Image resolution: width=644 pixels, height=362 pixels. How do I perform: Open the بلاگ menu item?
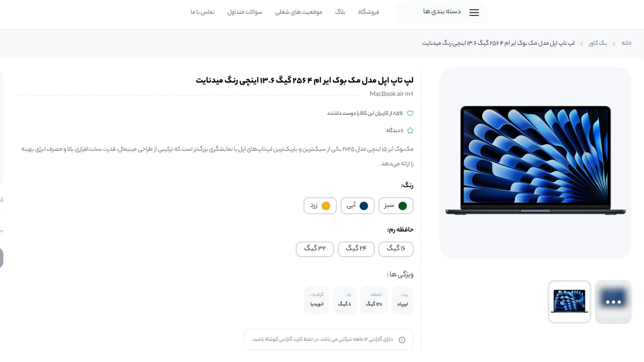(x=340, y=12)
